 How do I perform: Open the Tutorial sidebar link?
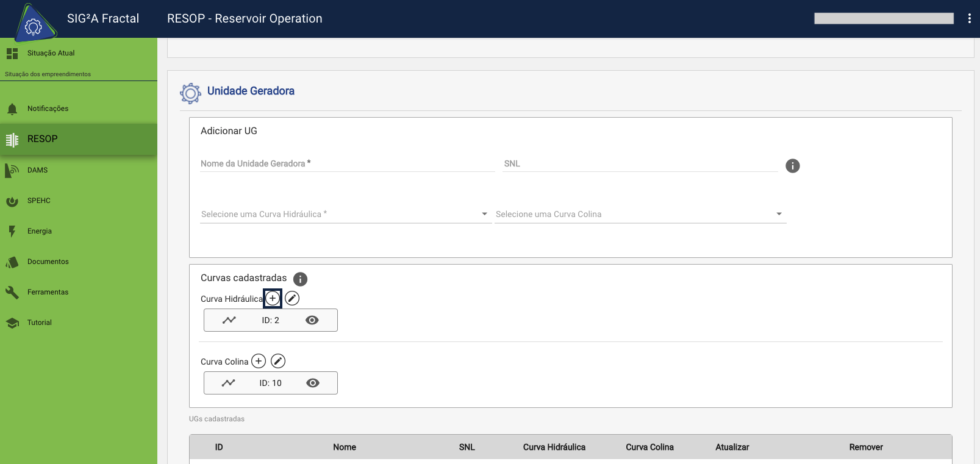pos(39,323)
